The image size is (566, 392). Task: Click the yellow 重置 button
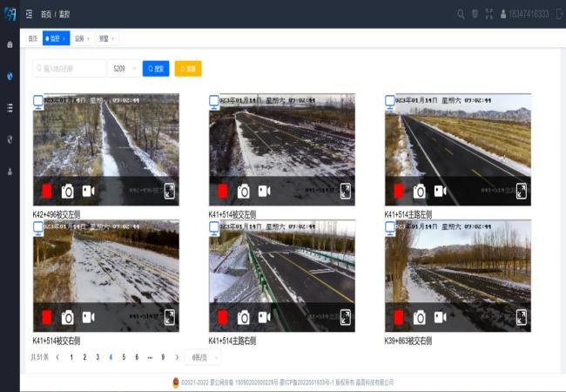click(188, 69)
